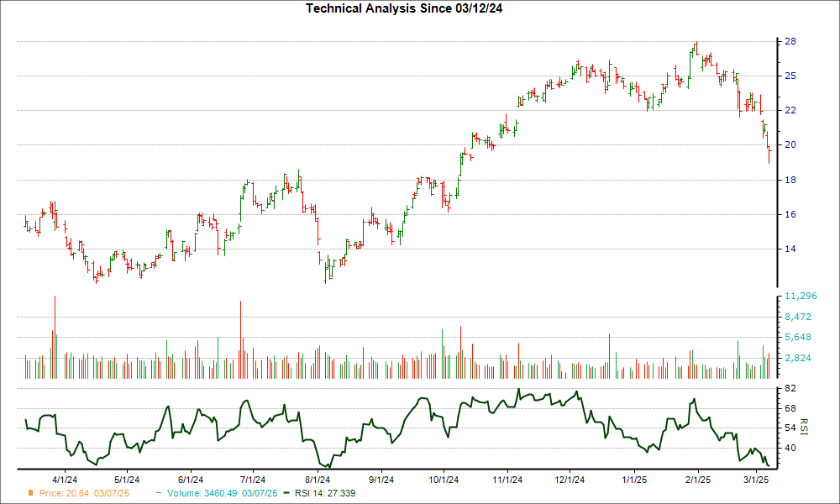The width and height of the screenshot is (840, 504).
Task: Click the 68 RSI axis label
Action: coord(790,409)
